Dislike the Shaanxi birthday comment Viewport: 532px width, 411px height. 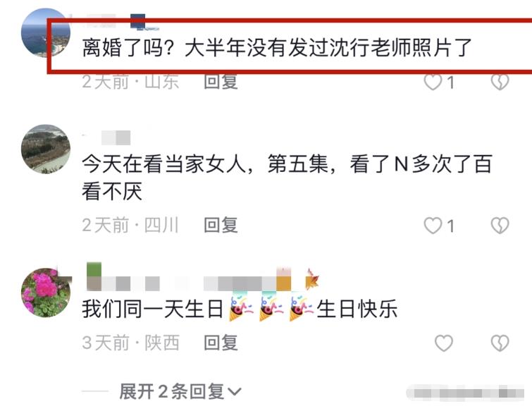click(x=500, y=343)
